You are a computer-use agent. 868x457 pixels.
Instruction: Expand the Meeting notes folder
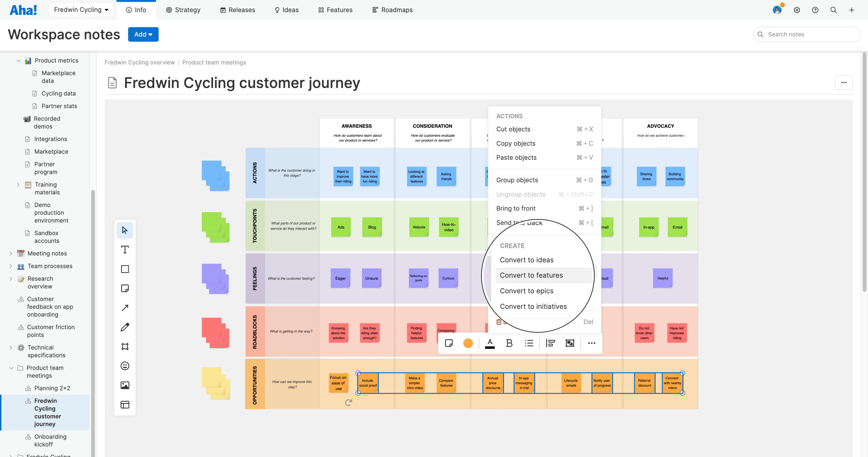(x=11, y=254)
